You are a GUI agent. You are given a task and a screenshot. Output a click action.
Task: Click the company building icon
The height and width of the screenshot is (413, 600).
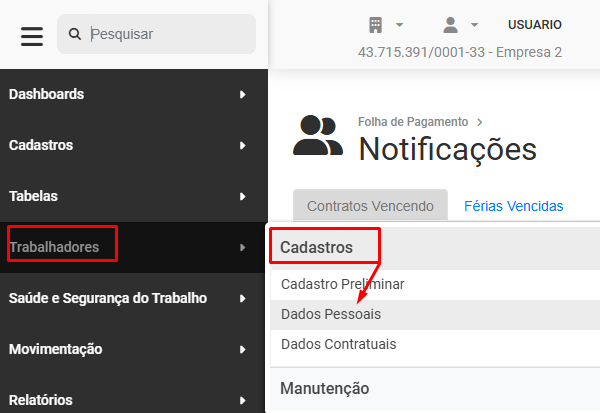375,25
